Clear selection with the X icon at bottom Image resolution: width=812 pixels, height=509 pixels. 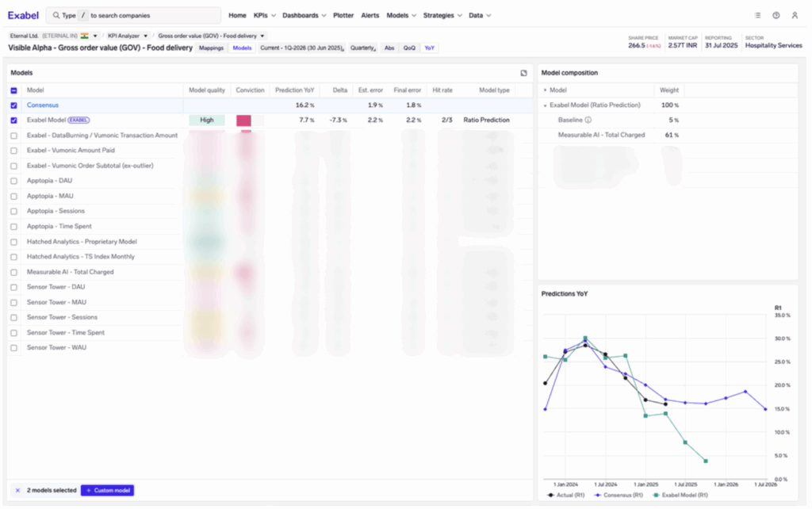(x=17, y=490)
